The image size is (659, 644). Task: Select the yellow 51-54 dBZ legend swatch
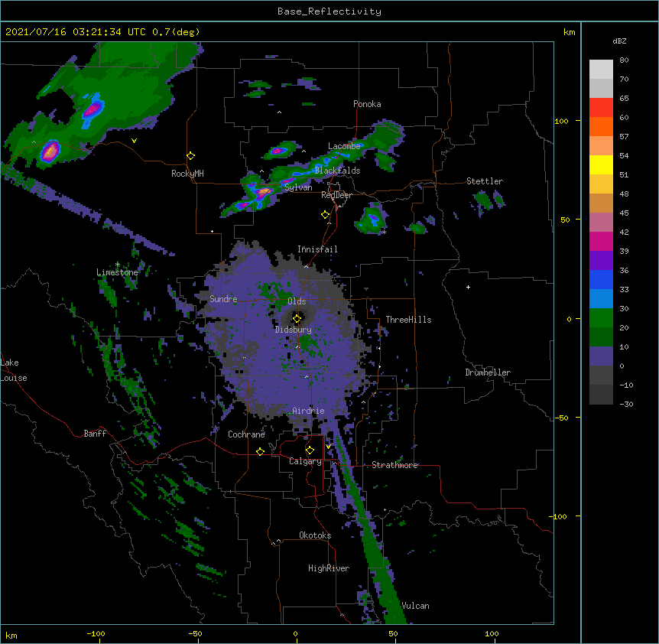point(601,164)
